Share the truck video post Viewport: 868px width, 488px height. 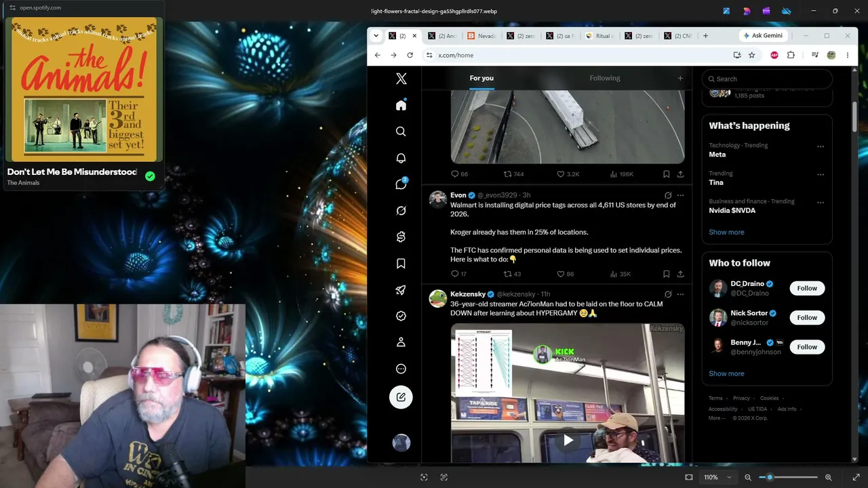(680, 174)
